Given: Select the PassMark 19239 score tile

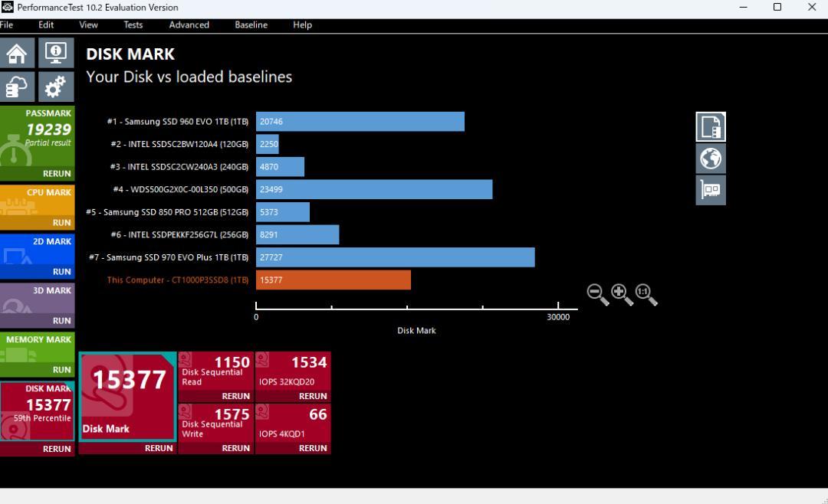Looking at the screenshot, I should point(37,136).
